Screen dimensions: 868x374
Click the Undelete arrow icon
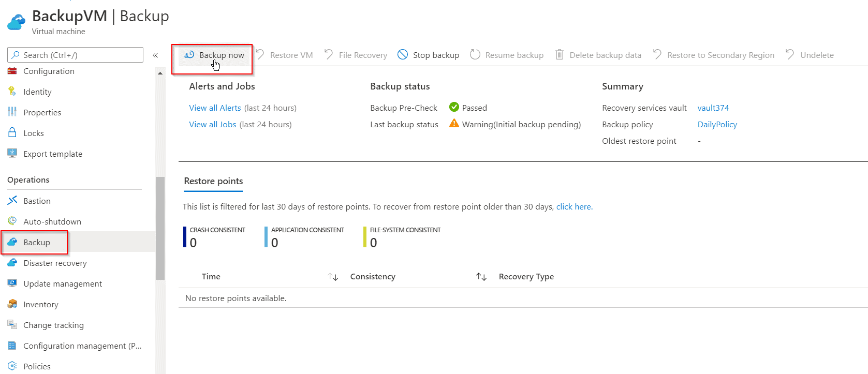click(790, 54)
